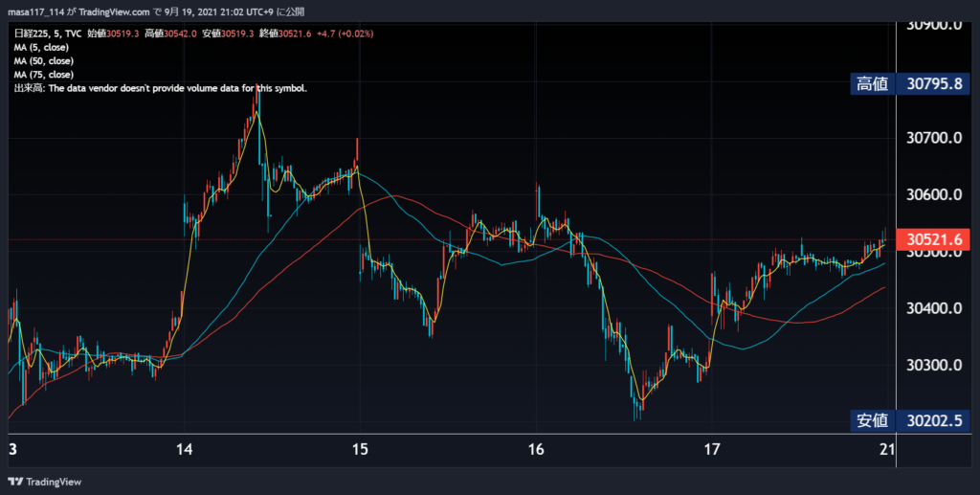Click the date label 16 on time axis
The image size is (980, 495).
point(536,449)
